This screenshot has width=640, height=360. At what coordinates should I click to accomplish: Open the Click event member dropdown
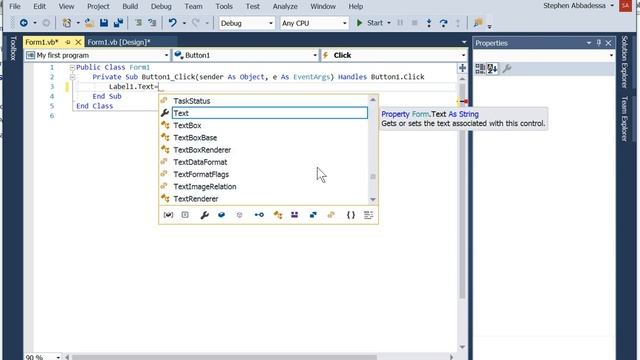(394, 55)
